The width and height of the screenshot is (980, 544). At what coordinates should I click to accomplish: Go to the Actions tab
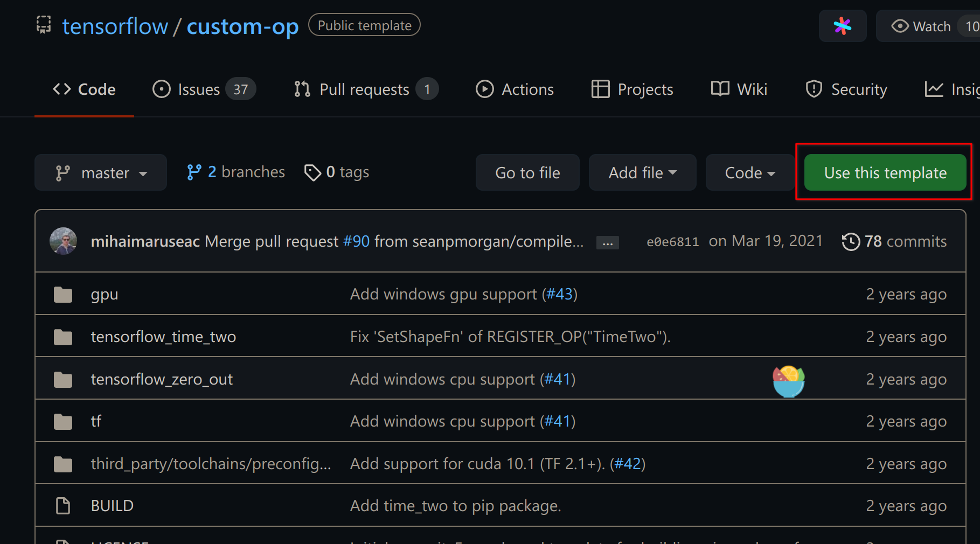point(515,89)
